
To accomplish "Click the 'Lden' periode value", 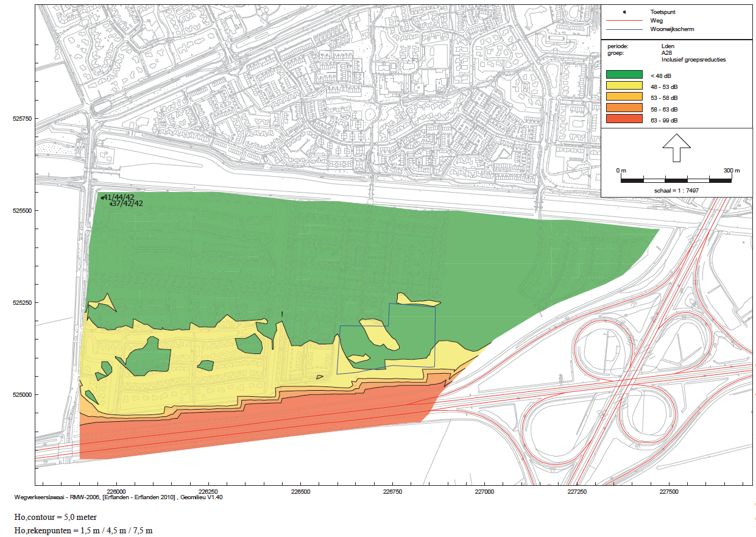I will (667, 46).
